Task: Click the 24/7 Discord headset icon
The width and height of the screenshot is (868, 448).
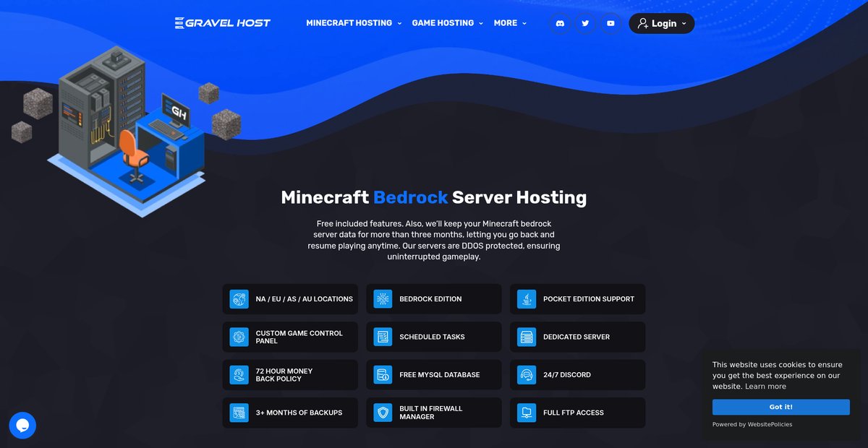Action: click(527, 375)
